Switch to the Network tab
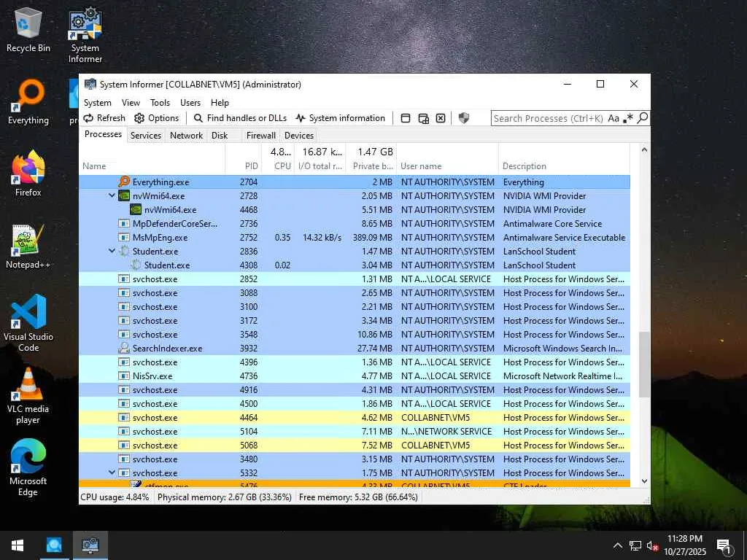The image size is (747, 560). point(186,136)
